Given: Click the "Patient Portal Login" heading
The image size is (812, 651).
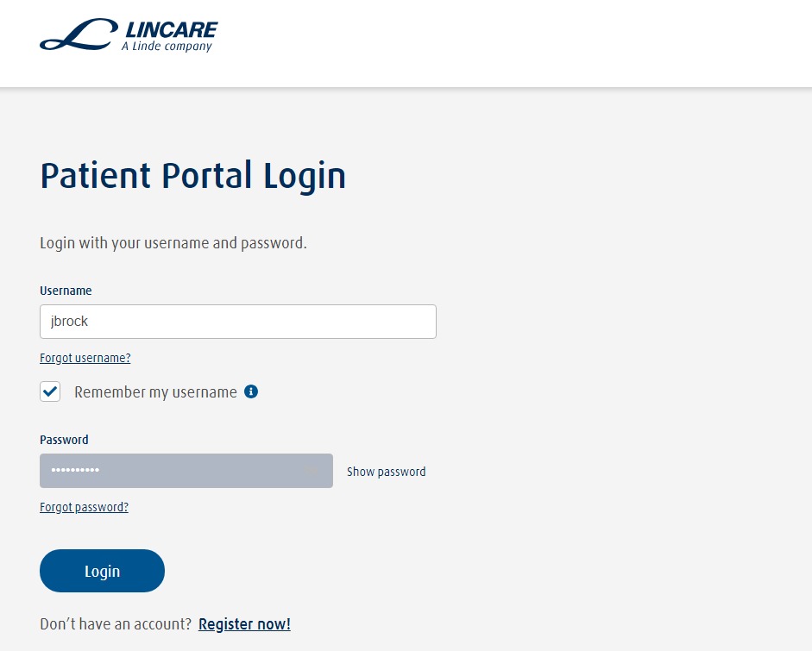Looking at the screenshot, I should [192, 176].
